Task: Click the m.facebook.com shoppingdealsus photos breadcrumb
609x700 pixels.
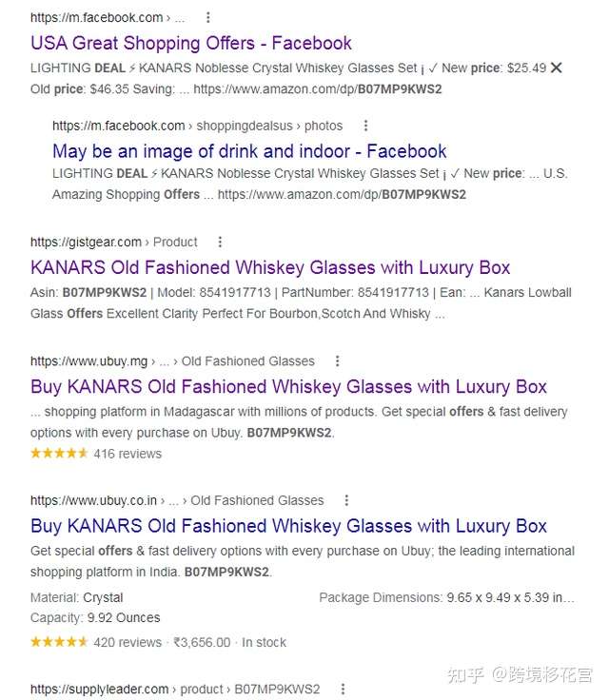Action: tap(198, 126)
